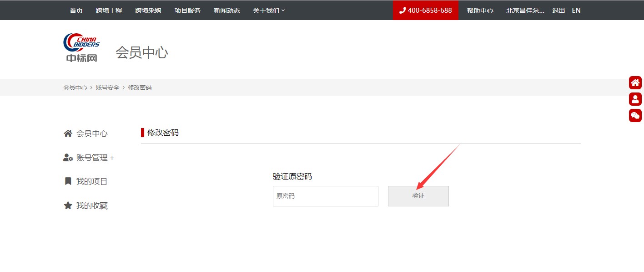
Task: Select 我的项目 in the sidebar
Action: coord(92,181)
